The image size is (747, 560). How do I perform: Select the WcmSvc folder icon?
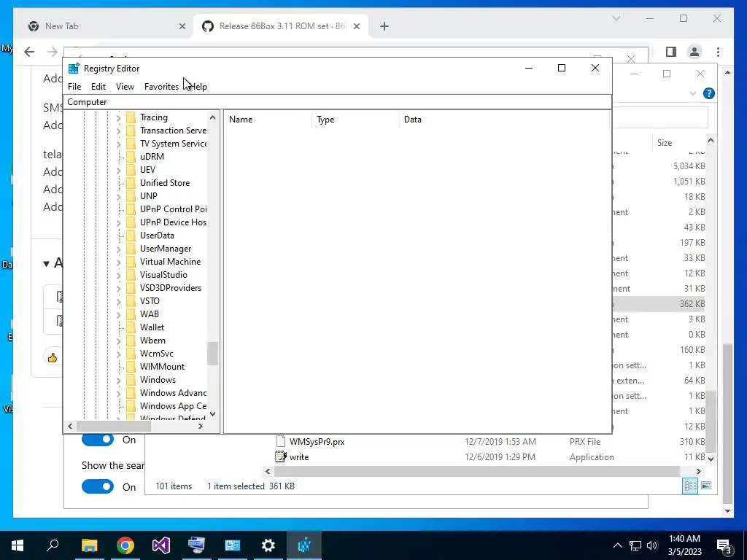[x=131, y=354]
